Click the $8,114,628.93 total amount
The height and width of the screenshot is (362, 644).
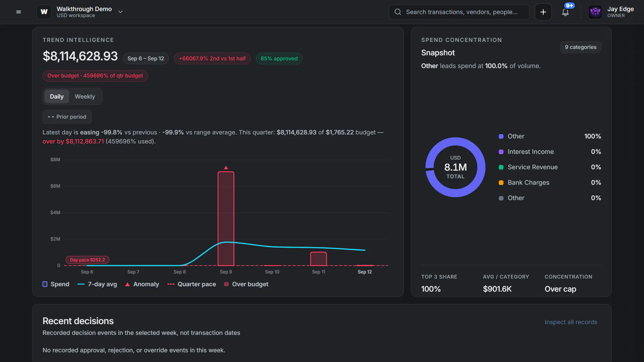click(80, 56)
